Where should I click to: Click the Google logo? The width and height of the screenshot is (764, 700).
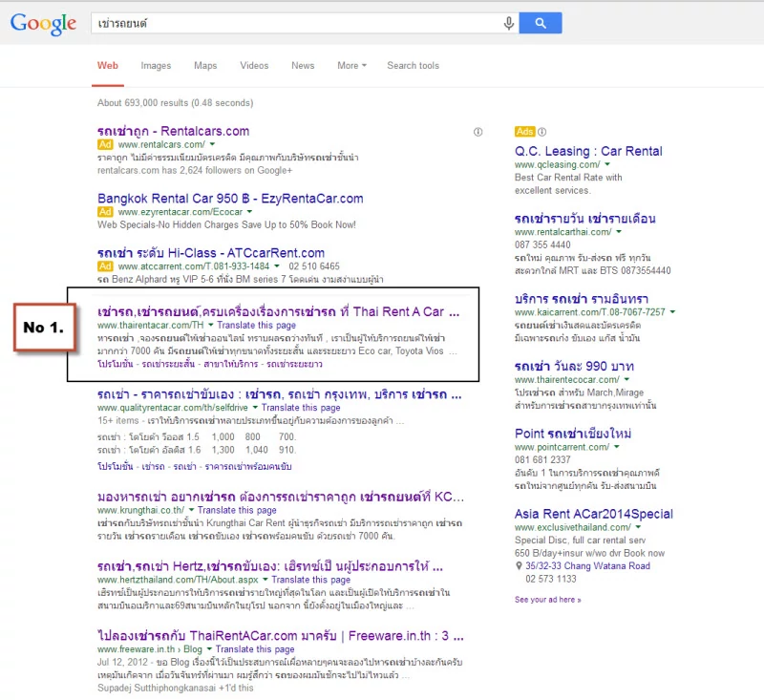coord(43,23)
